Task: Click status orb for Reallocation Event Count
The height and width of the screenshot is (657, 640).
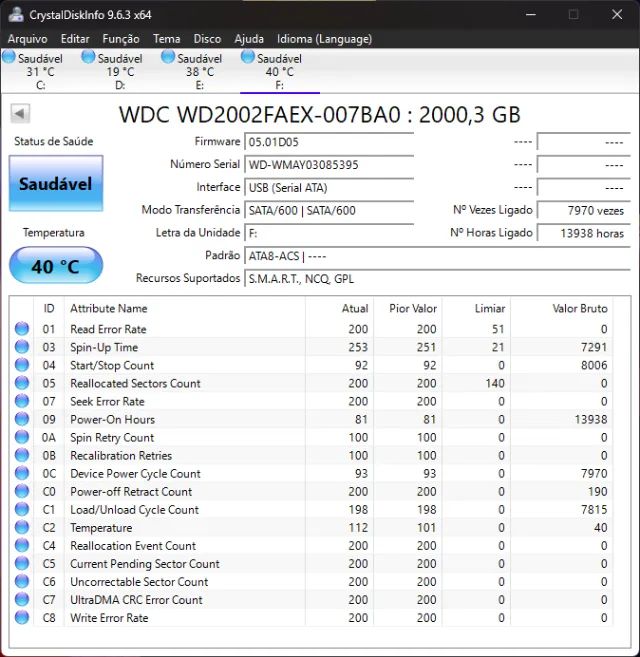Action: 22,545
